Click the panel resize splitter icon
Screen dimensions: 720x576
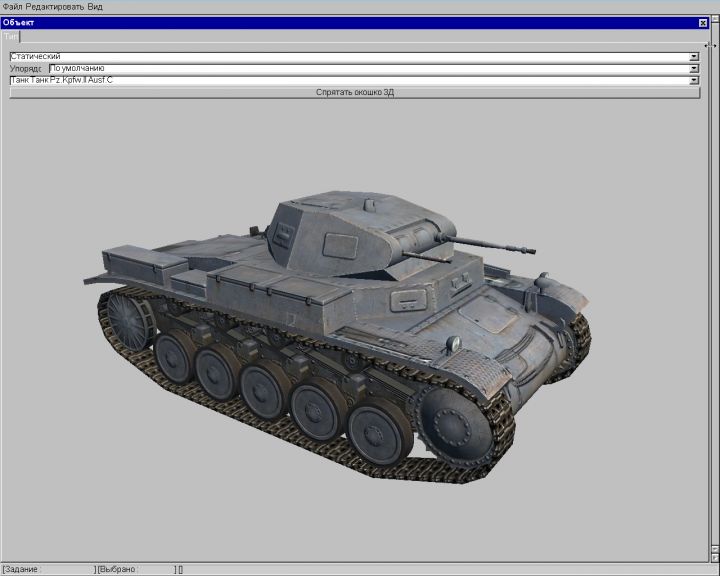click(710, 45)
